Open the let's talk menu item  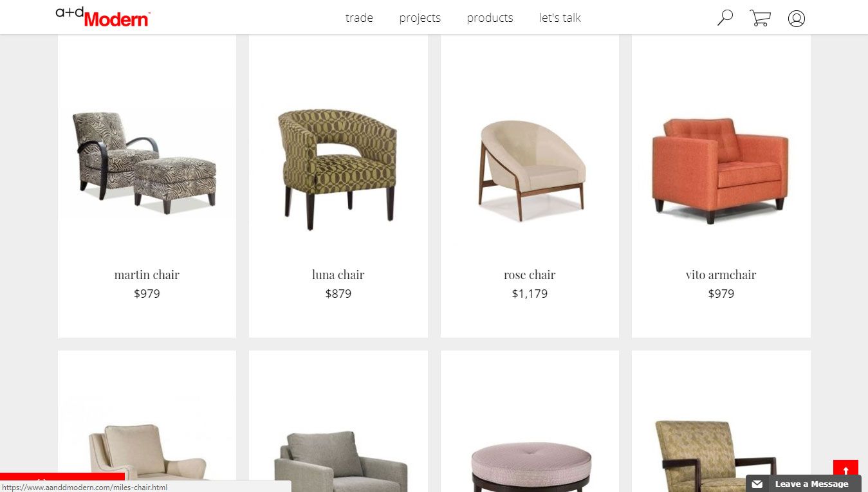tap(560, 18)
